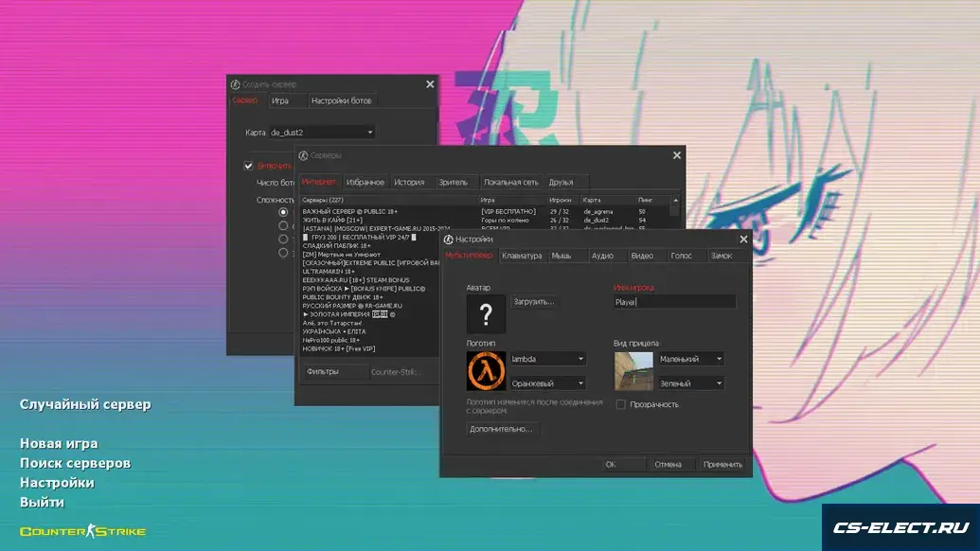Open the Маленький crosshair size dropdown

point(690,359)
